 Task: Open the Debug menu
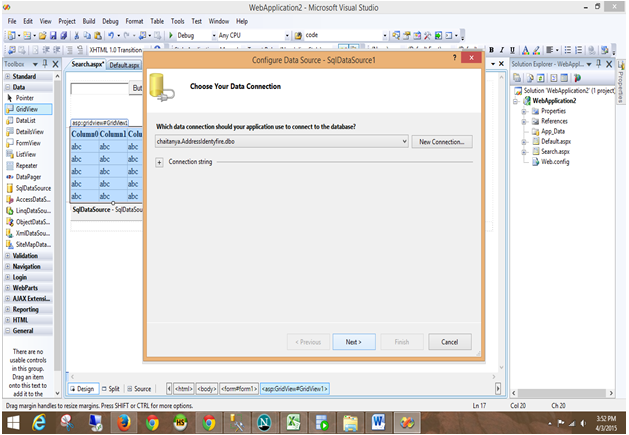coord(110,21)
